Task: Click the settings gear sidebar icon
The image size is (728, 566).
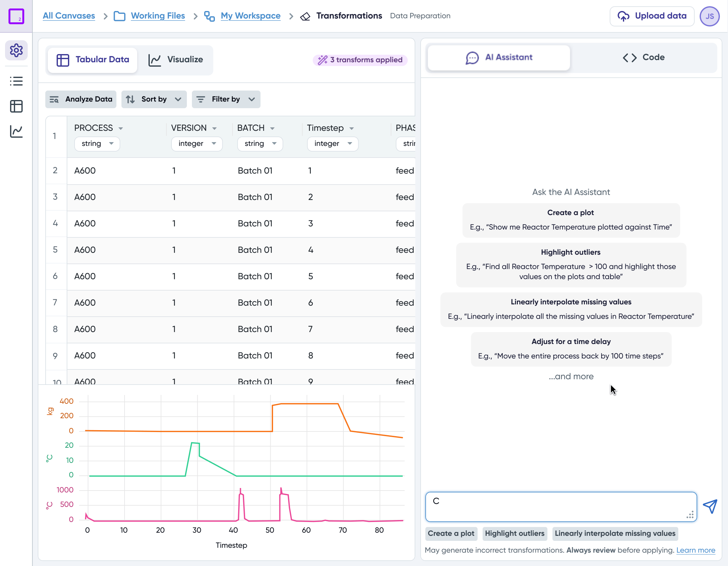Action: [16, 50]
